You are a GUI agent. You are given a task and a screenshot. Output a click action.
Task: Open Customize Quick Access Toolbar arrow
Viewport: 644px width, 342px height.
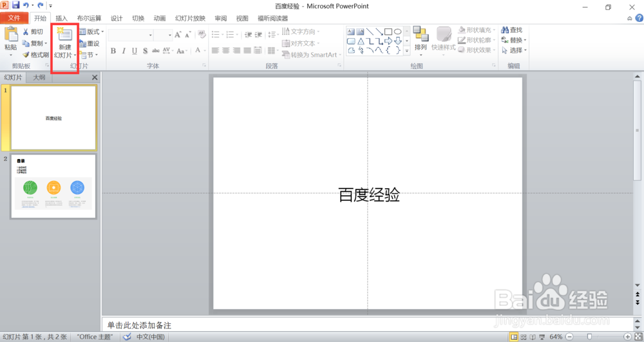(50, 6)
